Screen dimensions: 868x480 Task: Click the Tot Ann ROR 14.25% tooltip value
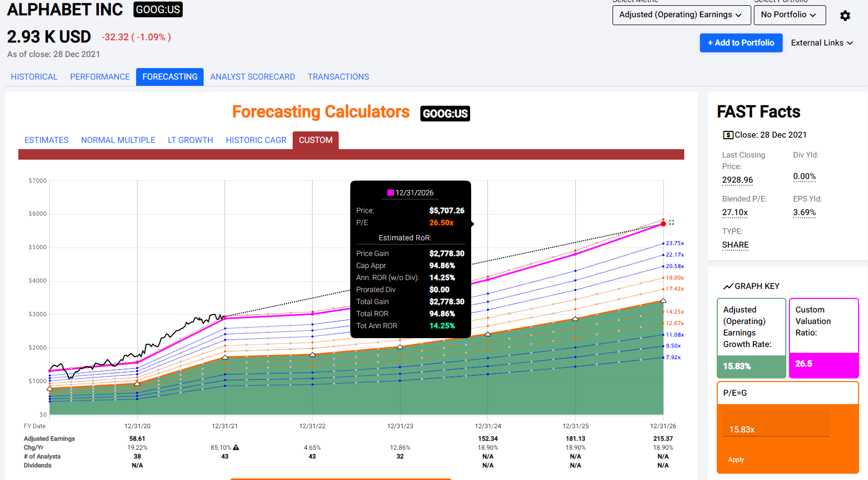(x=442, y=326)
